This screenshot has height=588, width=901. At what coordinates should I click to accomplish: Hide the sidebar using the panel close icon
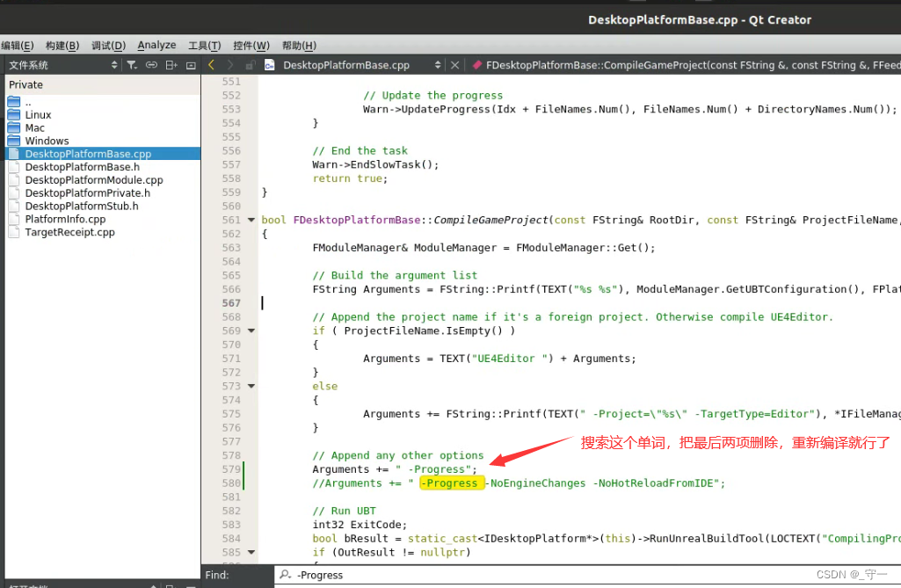point(192,64)
